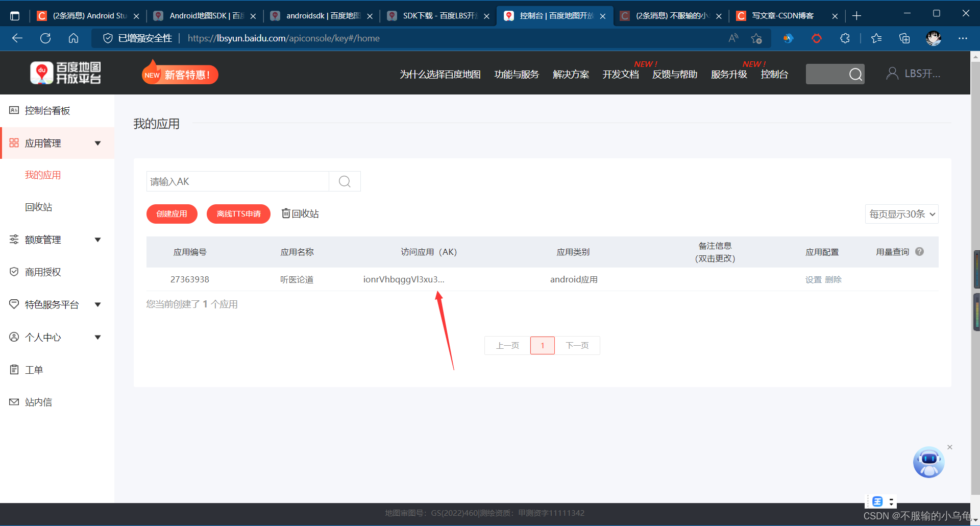Go to 上一页 in pagination
This screenshot has width=980, height=526.
[x=507, y=345]
